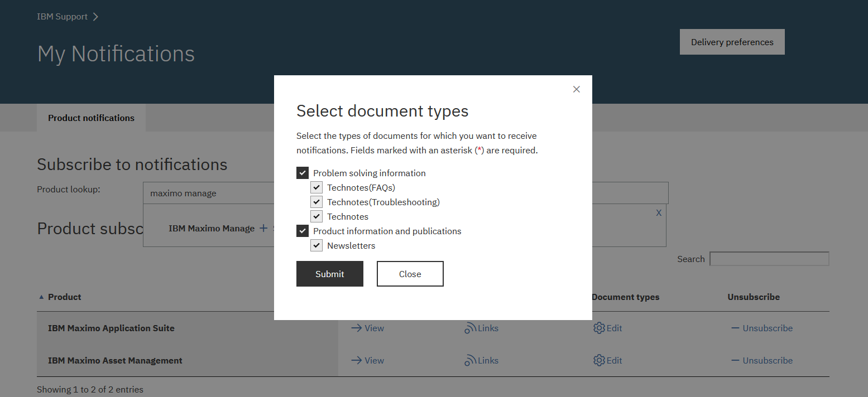
Task: Unsubscribe from IBM Maximo Asset Management
Action: point(762,360)
